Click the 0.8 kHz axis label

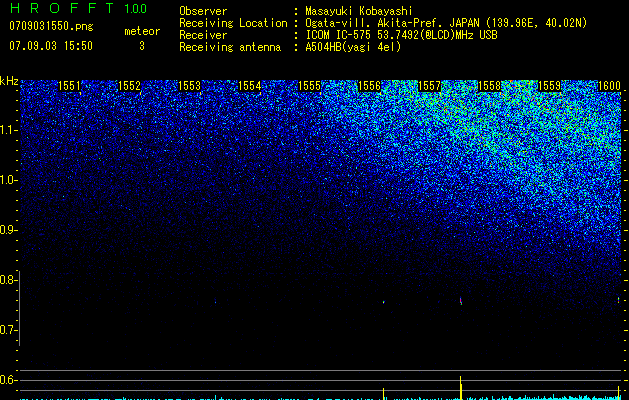(8, 280)
